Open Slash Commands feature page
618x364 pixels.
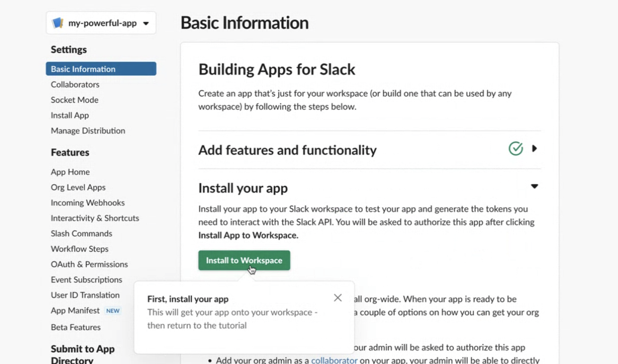(x=81, y=233)
